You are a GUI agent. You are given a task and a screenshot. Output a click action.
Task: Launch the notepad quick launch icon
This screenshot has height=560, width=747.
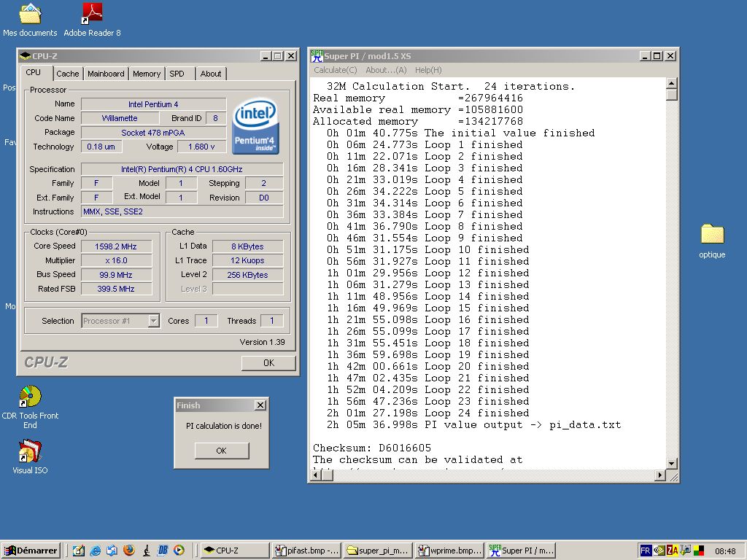click(x=79, y=551)
